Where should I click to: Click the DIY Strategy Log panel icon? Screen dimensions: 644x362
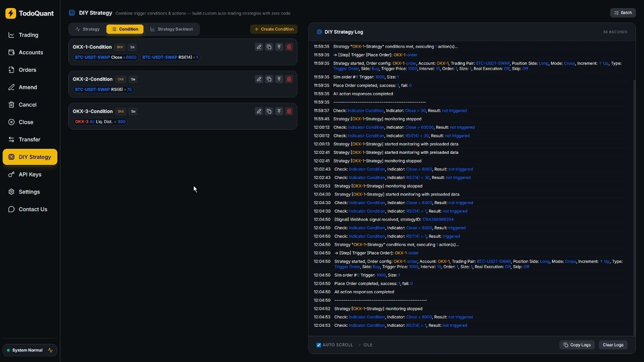(319, 32)
